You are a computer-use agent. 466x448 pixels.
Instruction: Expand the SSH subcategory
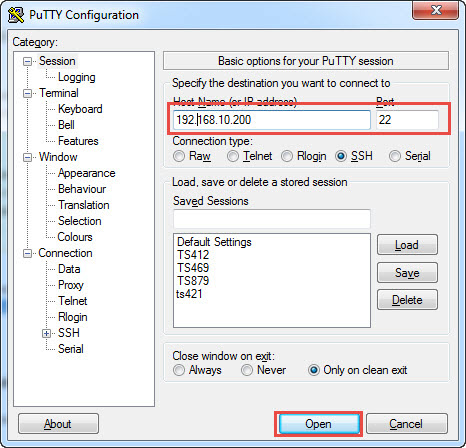(46, 333)
